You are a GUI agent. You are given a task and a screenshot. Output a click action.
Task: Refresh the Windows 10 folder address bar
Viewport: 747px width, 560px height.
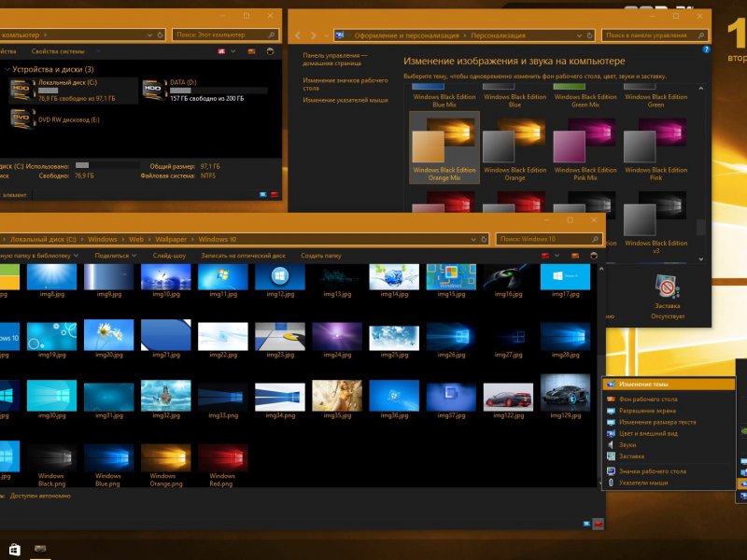coord(484,239)
